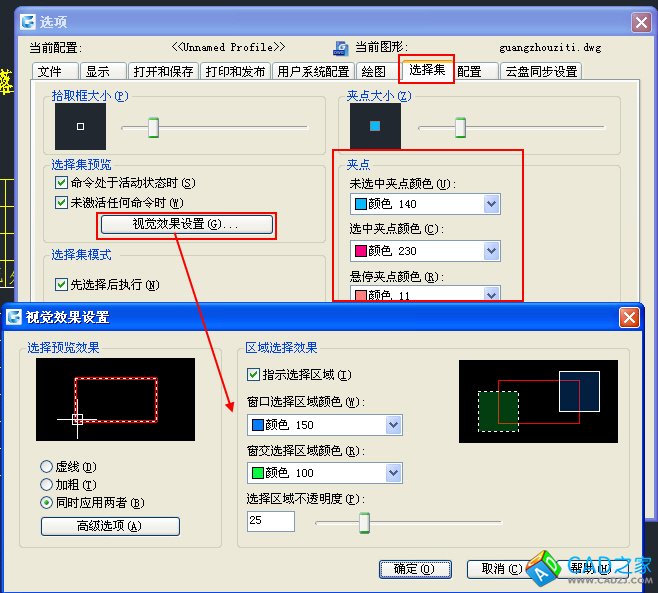Expand 未选中夹点颜色 dropdown
Screen dimensions: 658x593
tap(490, 204)
